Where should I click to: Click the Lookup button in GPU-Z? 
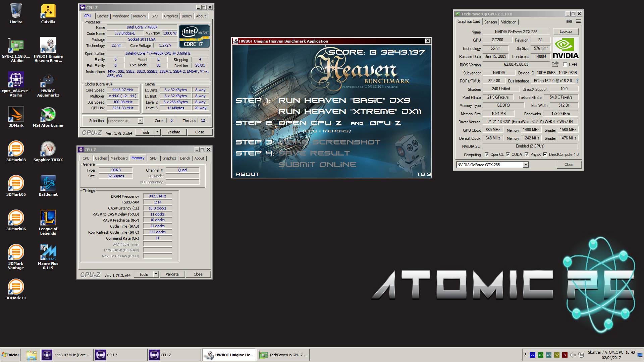[566, 32]
